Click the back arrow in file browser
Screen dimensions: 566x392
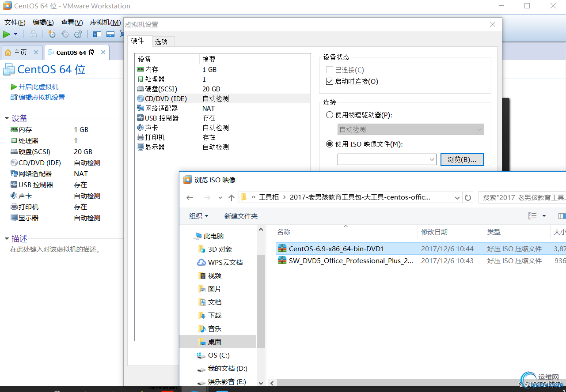coord(190,198)
